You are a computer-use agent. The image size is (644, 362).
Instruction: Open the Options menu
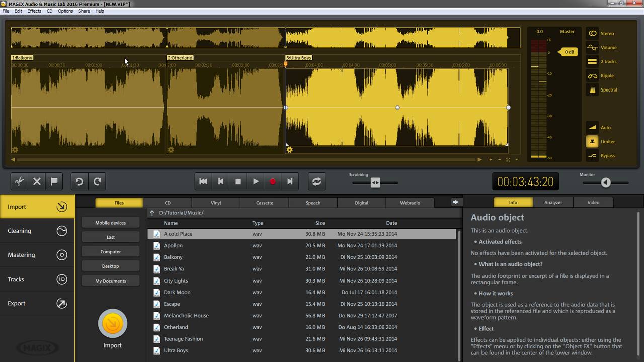pos(65,11)
